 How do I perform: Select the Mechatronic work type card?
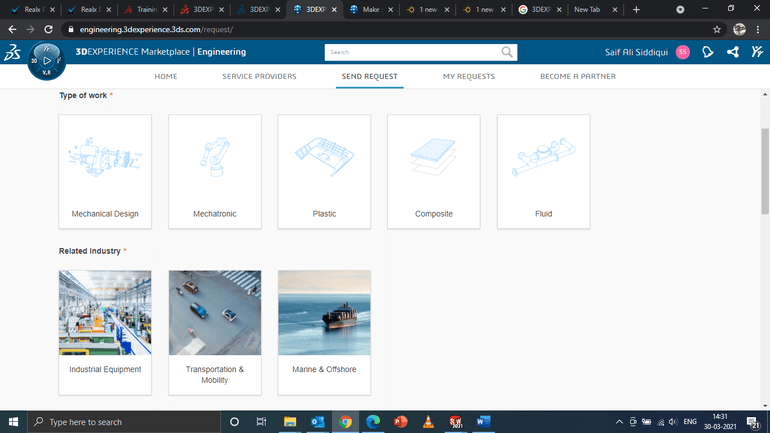pyautogui.click(x=215, y=172)
